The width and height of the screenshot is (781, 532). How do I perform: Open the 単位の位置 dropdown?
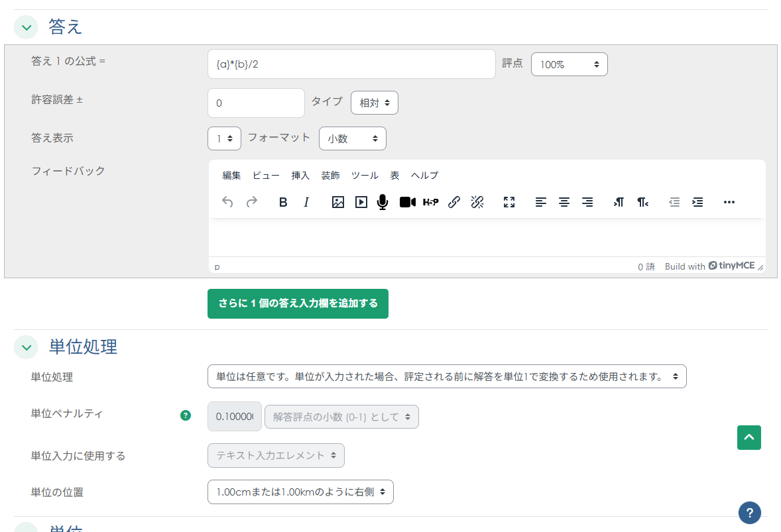300,492
